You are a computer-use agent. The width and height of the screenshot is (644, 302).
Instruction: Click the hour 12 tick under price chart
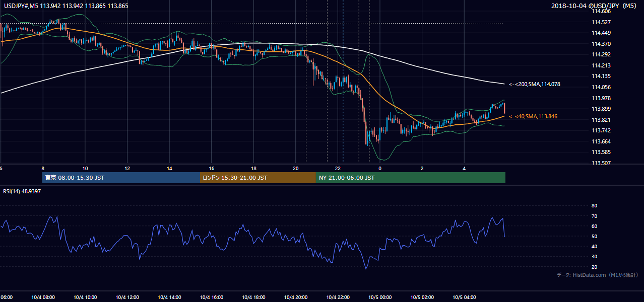127,168
